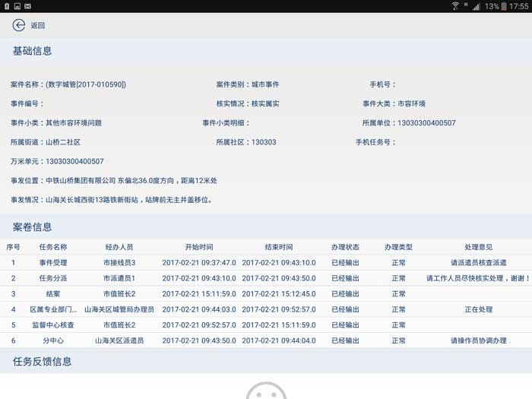This screenshot has height=399, width=532.
Task: Tap the 经办人员 column header
Action: click(x=119, y=247)
